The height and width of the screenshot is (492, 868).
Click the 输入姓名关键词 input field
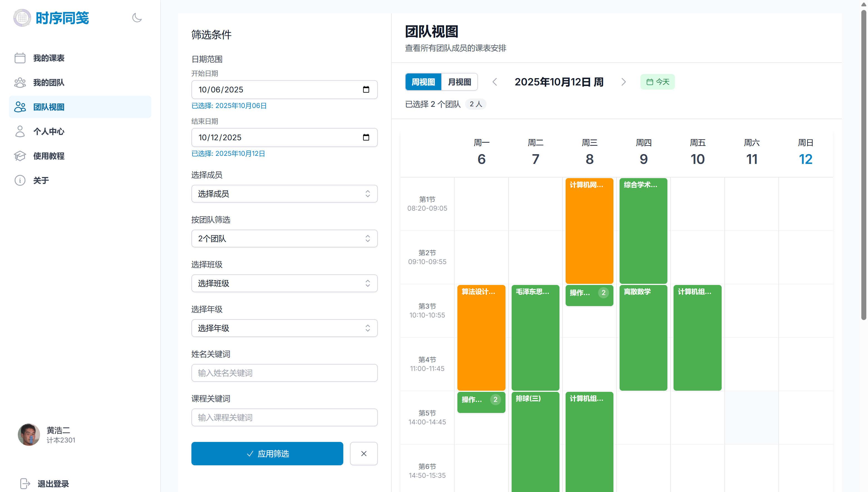coord(284,373)
